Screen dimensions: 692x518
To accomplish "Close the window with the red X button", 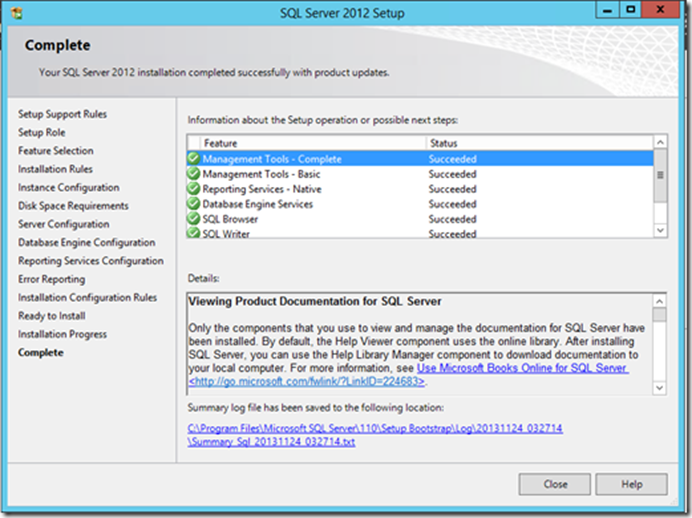I will tap(660, 10).
